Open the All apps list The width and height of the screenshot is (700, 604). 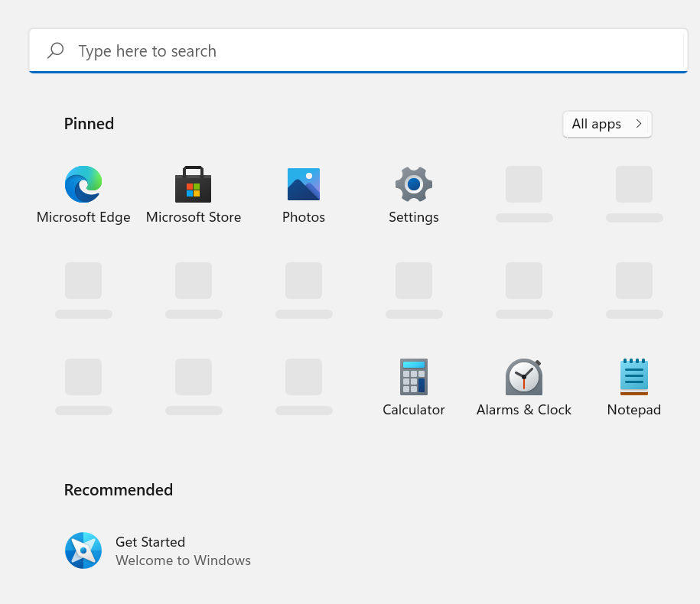point(607,124)
